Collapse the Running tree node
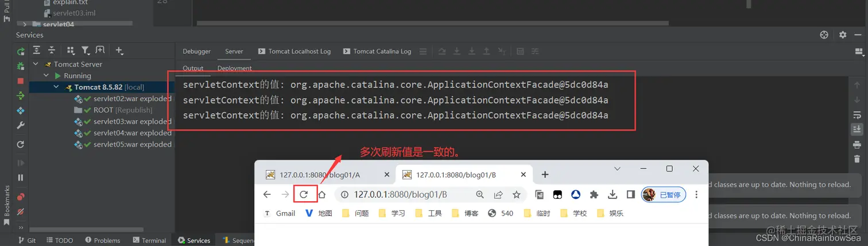The image size is (868, 246). pyautogui.click(x=46, y=76)
